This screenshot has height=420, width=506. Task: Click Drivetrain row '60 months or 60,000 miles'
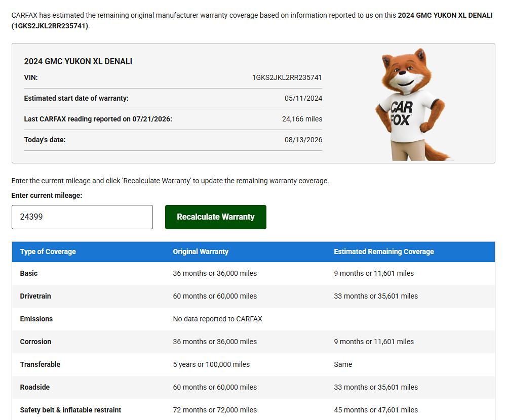pos(215,296)
